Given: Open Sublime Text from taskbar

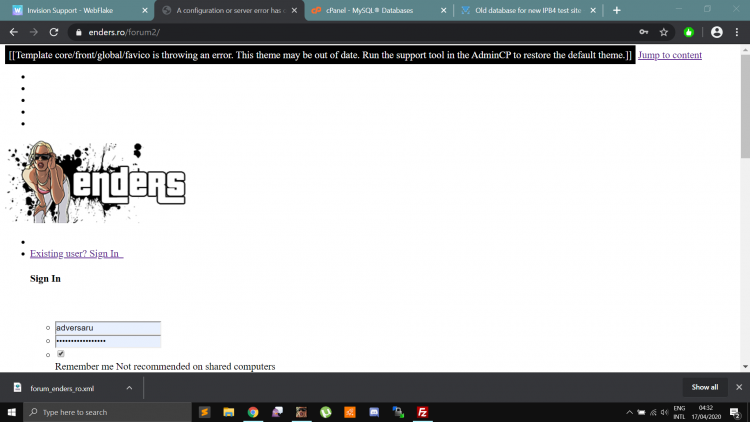Looking at the screenshot, I should 204,412.
